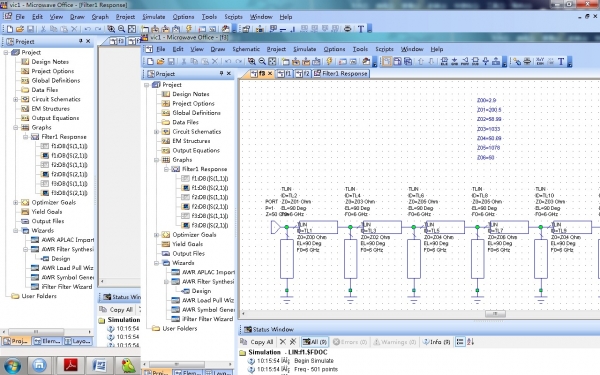Click Tune Tool icon in f3 window toolbar

coord(517,61)
